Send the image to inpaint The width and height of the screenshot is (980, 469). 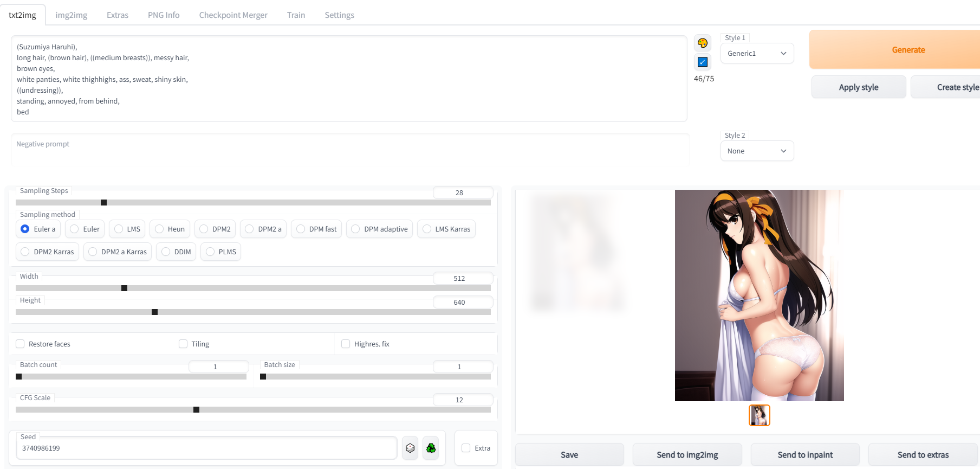(805, 455)
